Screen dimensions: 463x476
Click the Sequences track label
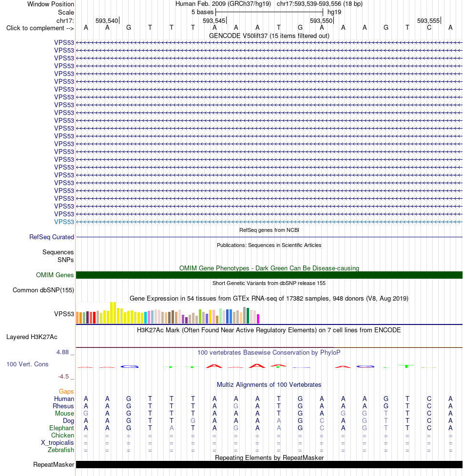[58, 252]
